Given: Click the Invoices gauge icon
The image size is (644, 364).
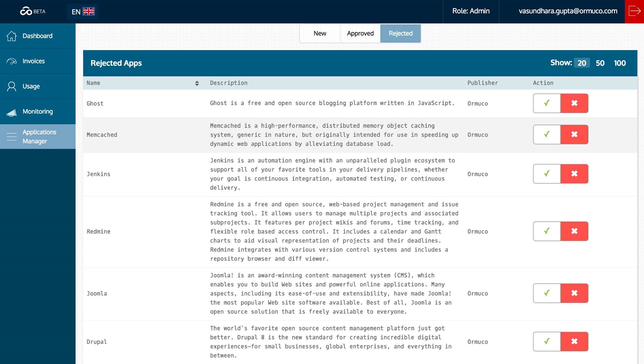Looking at the screenshot, I should [x=12, y=61].
